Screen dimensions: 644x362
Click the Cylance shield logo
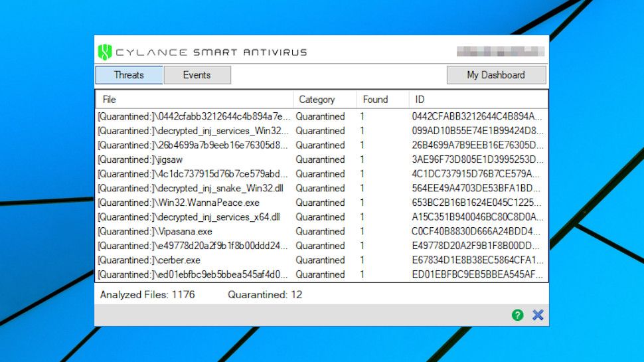click(x=105, y=52)
